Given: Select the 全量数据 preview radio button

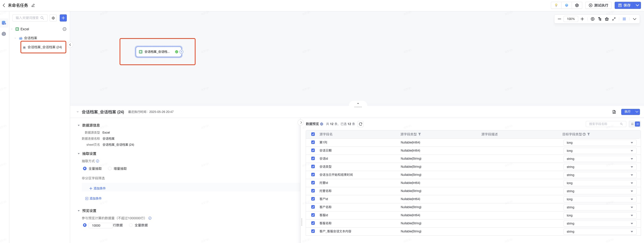Looking at the screenshot, I should pos(131,225).
